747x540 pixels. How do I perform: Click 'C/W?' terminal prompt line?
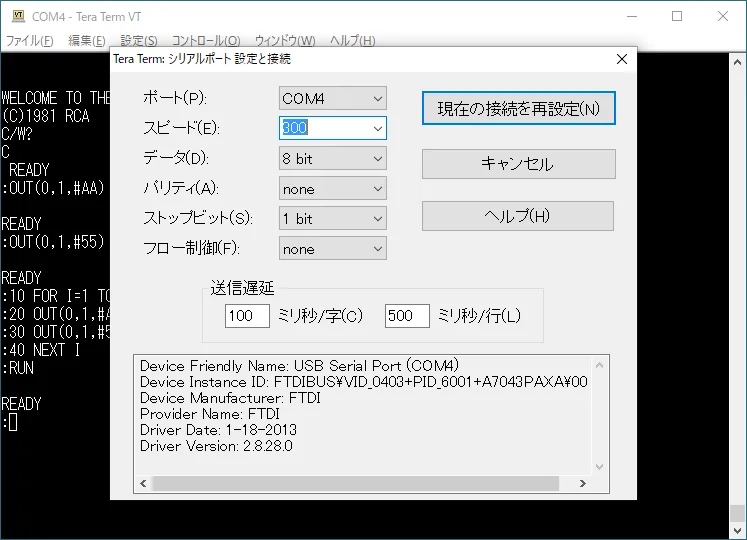17,134
